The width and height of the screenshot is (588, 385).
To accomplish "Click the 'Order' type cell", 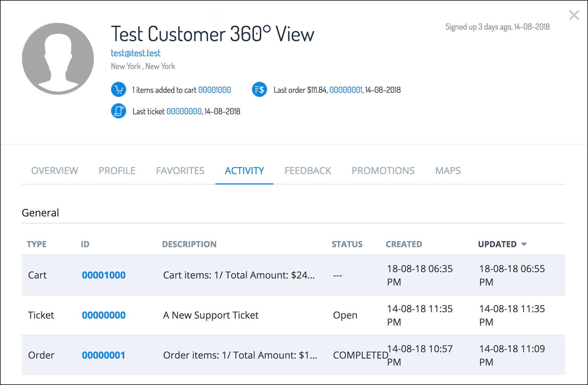I will point(41,355).
